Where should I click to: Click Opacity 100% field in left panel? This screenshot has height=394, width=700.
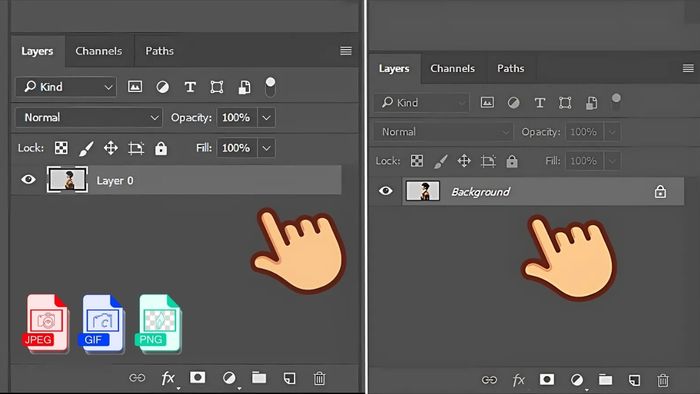pos(237,117)
